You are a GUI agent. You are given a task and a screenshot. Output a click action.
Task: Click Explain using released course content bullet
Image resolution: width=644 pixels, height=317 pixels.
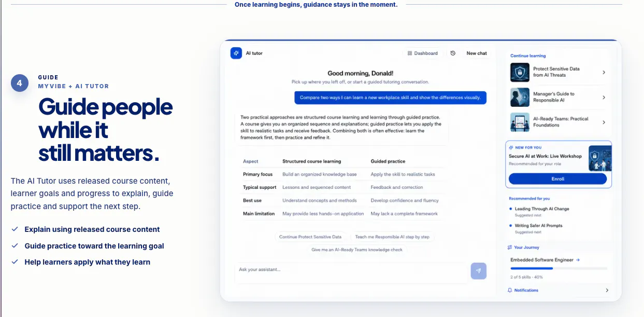pos(92,229)
